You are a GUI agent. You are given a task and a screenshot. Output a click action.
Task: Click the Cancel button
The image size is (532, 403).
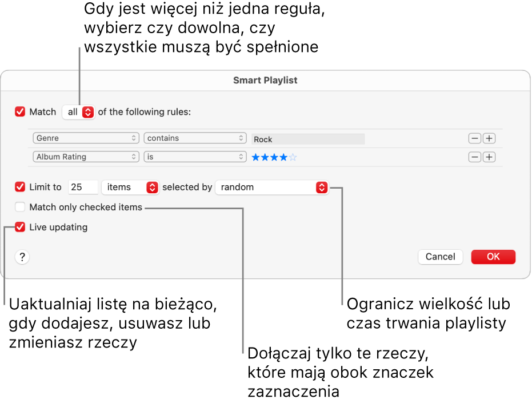[x=441, y=257]
